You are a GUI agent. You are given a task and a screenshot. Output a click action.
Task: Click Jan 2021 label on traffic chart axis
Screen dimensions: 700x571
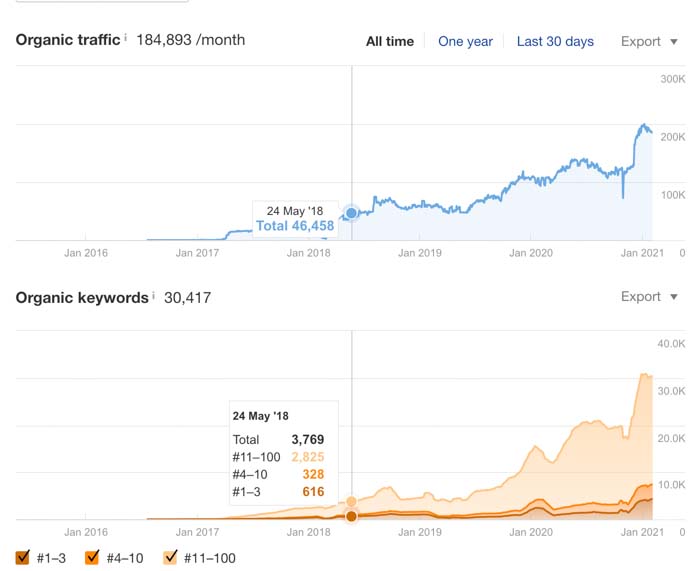coord(642,253)
